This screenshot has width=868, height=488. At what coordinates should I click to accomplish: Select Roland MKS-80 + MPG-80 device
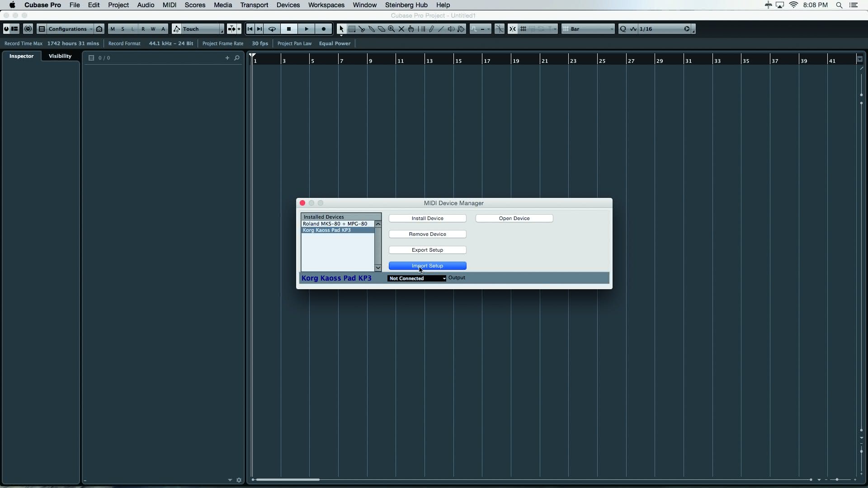pos(338,224)
